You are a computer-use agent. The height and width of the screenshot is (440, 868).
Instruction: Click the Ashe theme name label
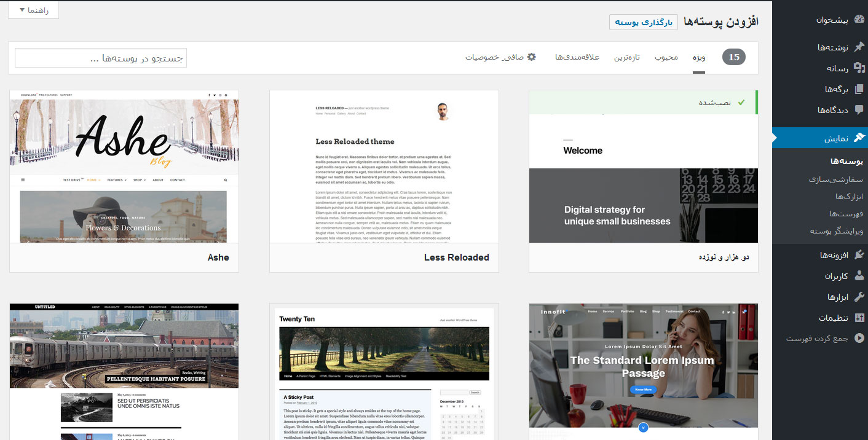tap(218, 257)
